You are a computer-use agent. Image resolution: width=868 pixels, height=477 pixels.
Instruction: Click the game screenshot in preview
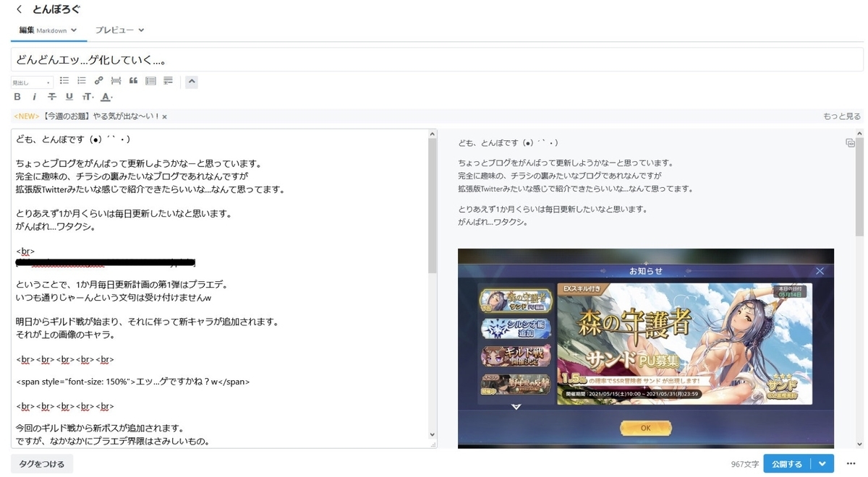point(646,348)
